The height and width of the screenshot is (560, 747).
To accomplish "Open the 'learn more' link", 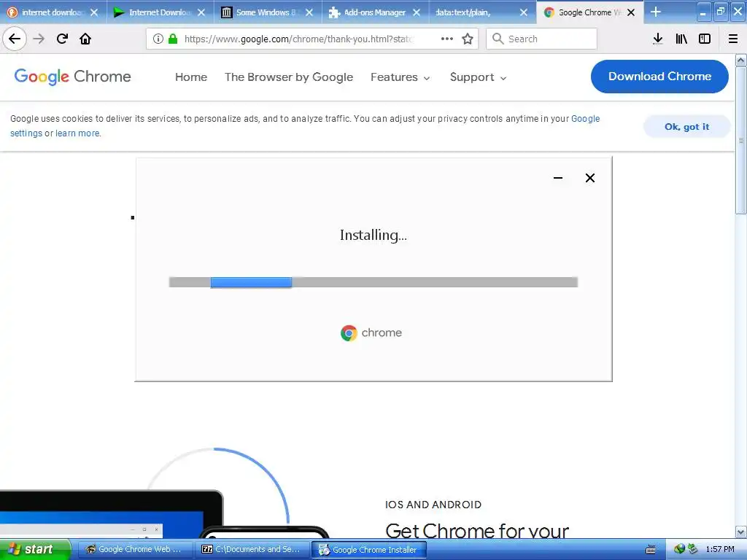I will click(x=77, y=133).
